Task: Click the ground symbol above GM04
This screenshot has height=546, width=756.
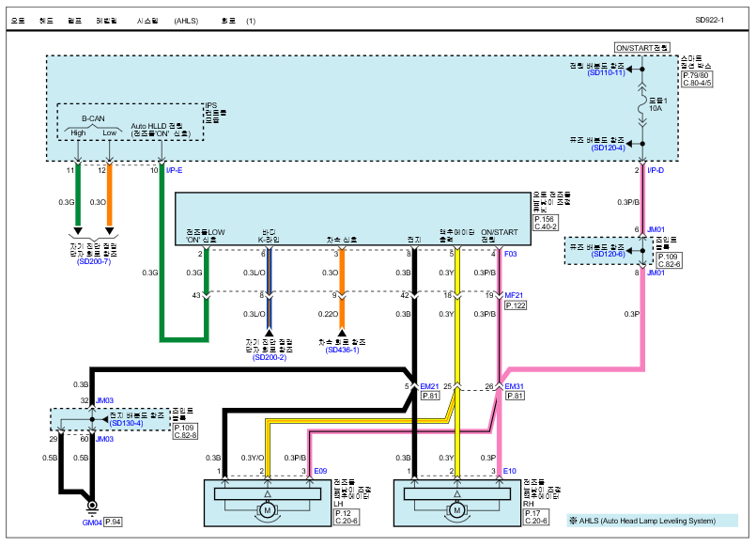Action: 92,507
